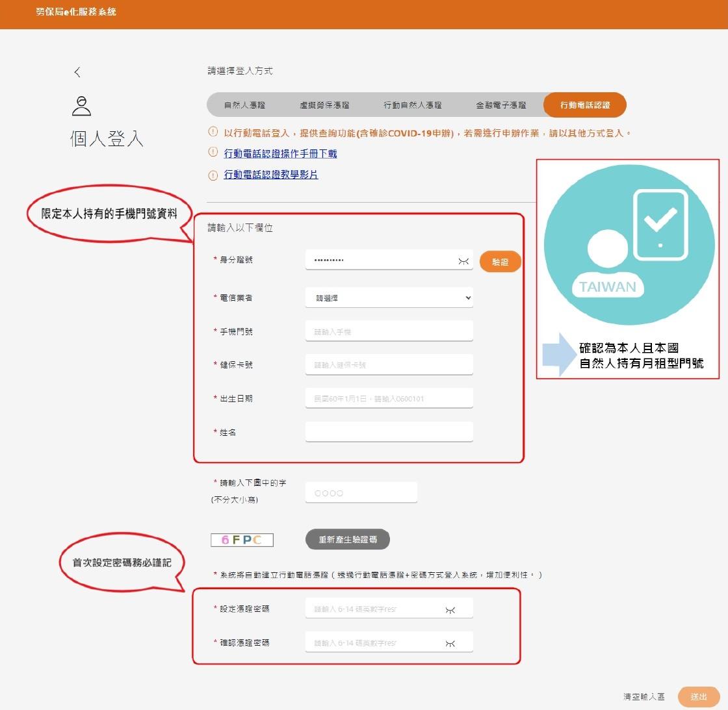Click the 6FPC captcha image
The image size is (728, 710).
click(x=242, y=540)
